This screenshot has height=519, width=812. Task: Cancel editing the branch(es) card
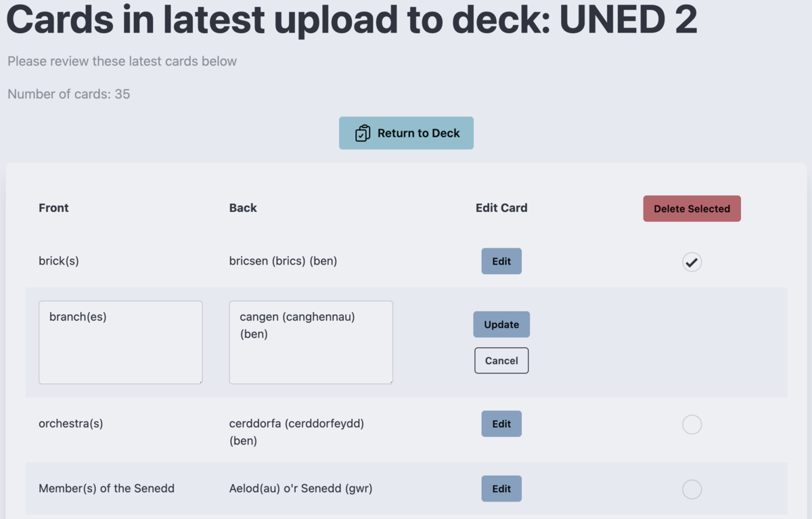501,361
